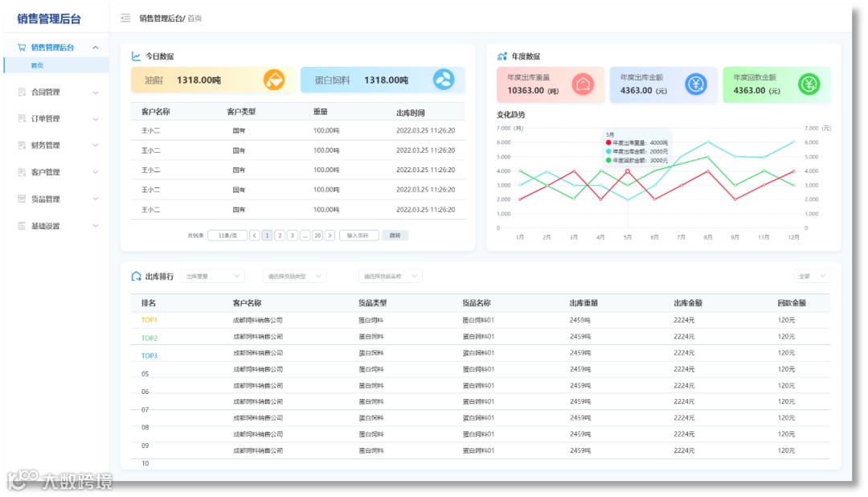
Task: Click the TOP3 ranking label
Action: pos(149,355)
